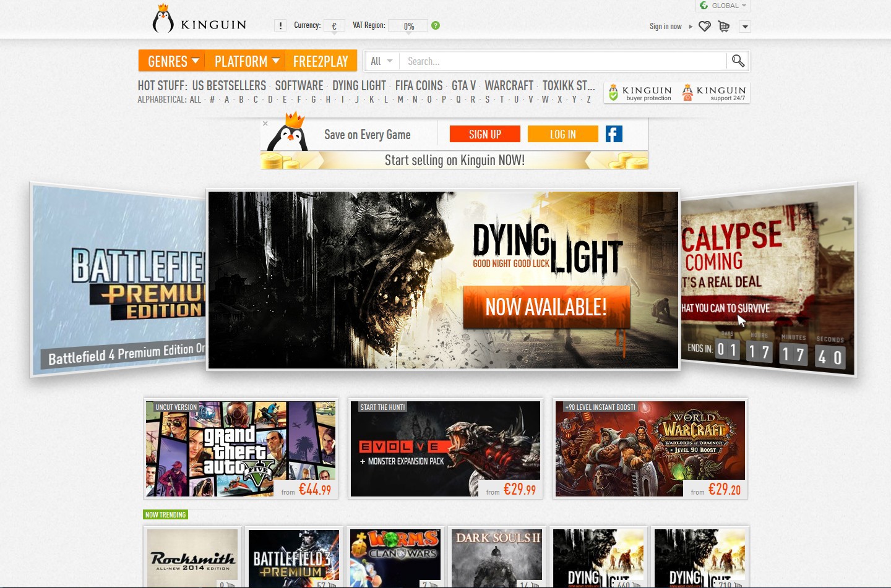
Task: Click the Sign in now link
Action: coord(665,27)
